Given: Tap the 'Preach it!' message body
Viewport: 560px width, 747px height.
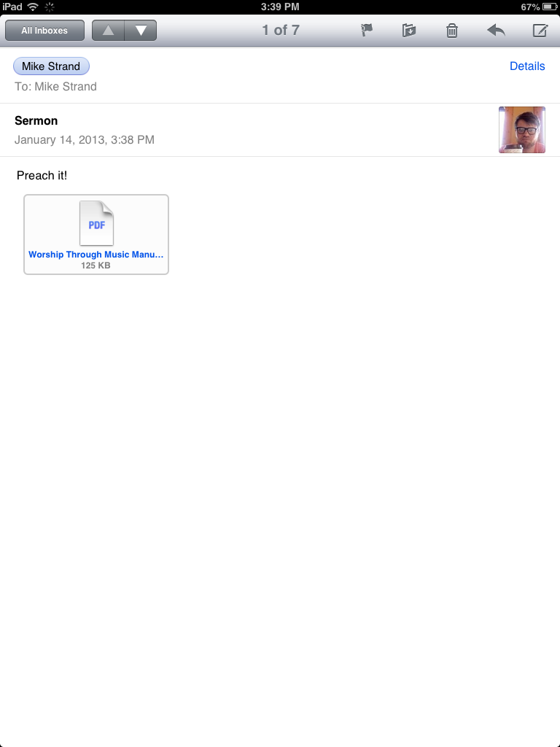Looking at the screenshot, I should [x=42, y=175].
